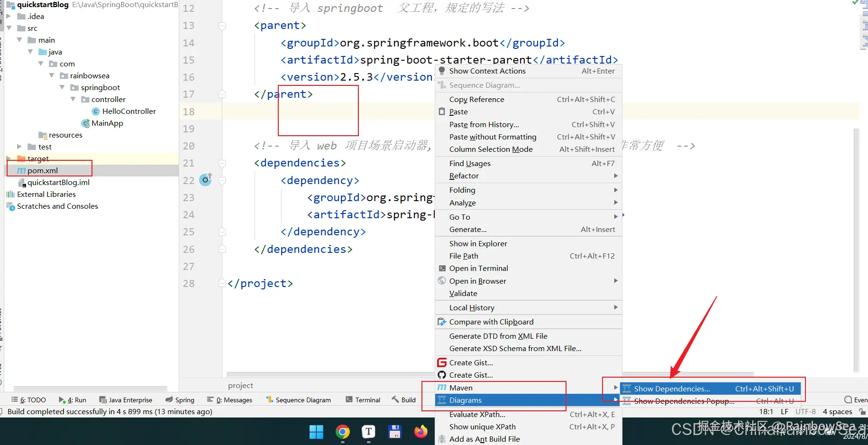The width and height of the screenshot is (868, 445).
Task: Click the External Libraries icon
Action: pos(10,194)
